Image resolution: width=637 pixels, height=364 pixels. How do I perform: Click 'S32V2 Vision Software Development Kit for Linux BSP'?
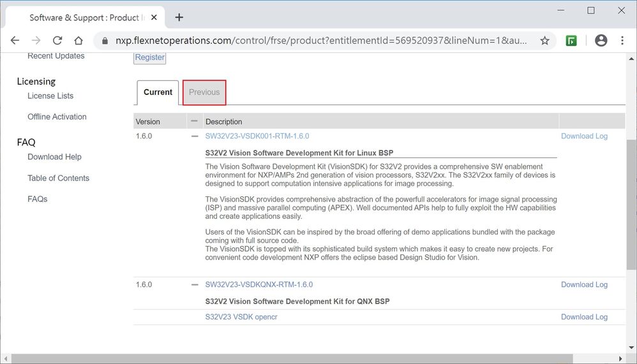299,153
